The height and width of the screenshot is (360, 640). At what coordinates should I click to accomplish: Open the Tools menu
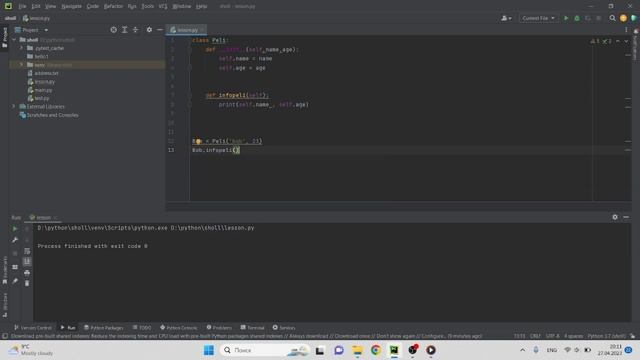[x=147, y=6]
